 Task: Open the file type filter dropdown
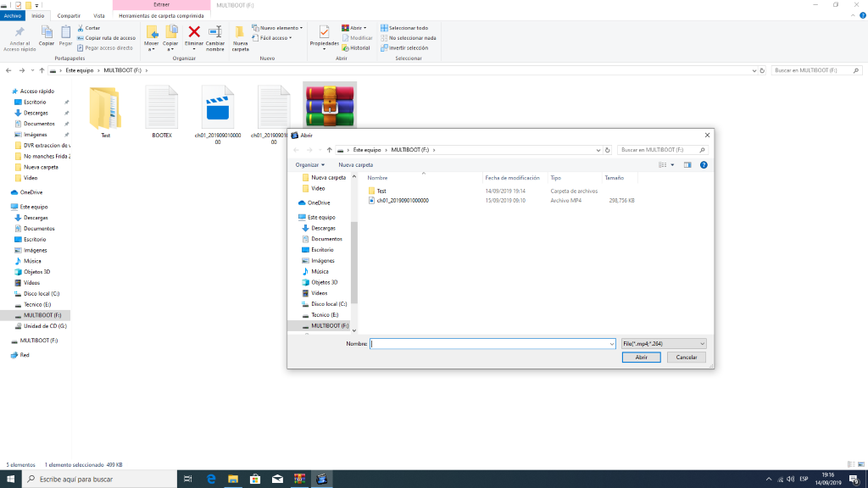663,343
